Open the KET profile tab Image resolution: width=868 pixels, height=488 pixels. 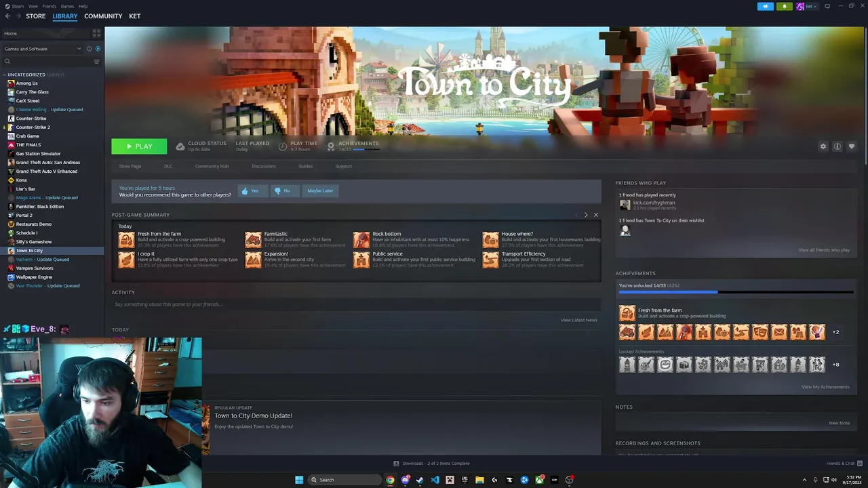[135, 16]
